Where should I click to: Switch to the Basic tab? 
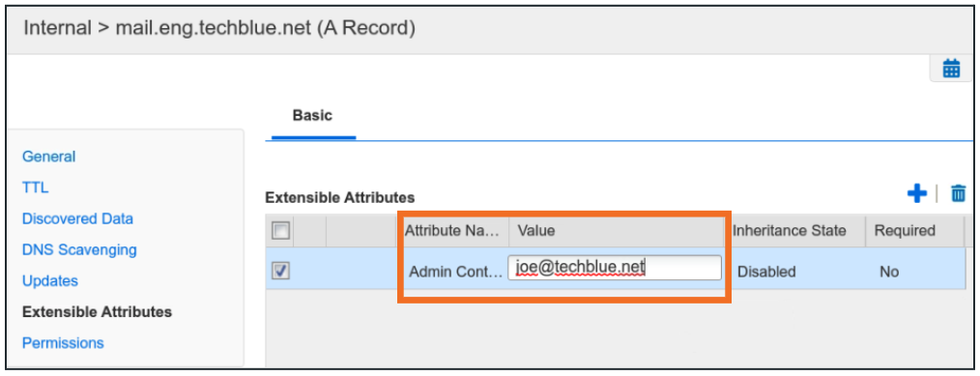point(312,116)
